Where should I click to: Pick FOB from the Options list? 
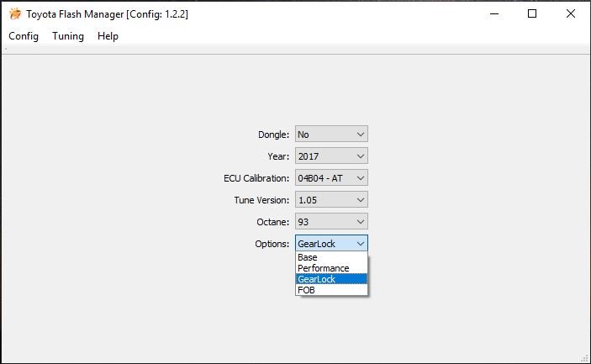[x=331, y=290]
